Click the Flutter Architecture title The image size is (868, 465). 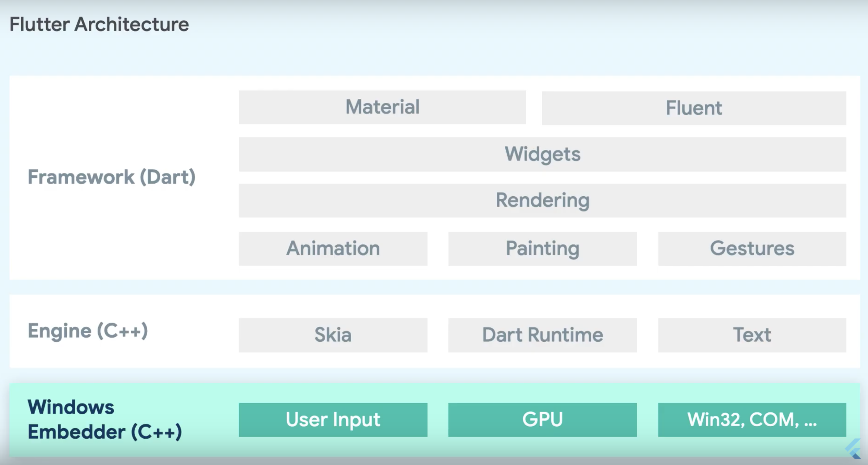99,24
